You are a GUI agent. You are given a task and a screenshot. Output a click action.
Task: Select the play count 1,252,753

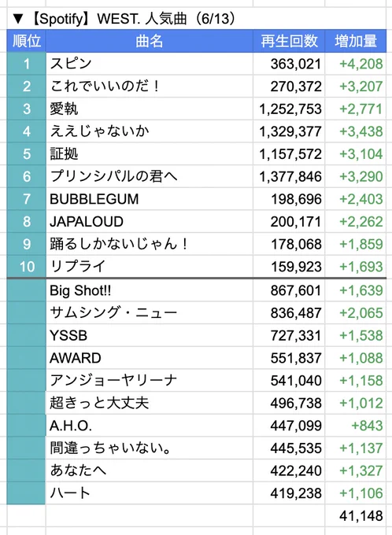[x=289, y=109]
